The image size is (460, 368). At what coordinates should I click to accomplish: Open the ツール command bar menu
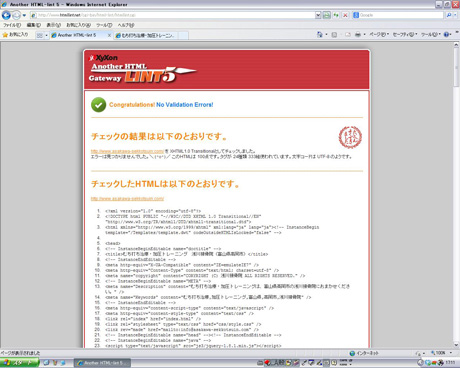(431, 34)
